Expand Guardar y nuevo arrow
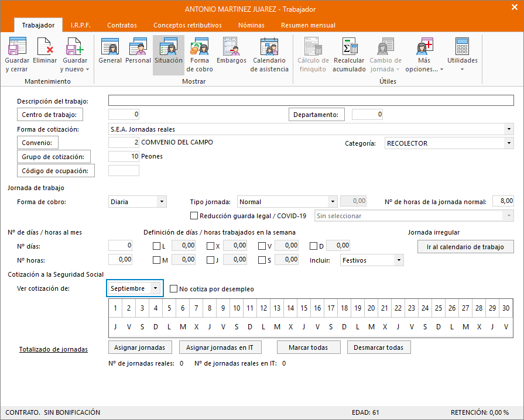524x420 pixels. [88, 70]
